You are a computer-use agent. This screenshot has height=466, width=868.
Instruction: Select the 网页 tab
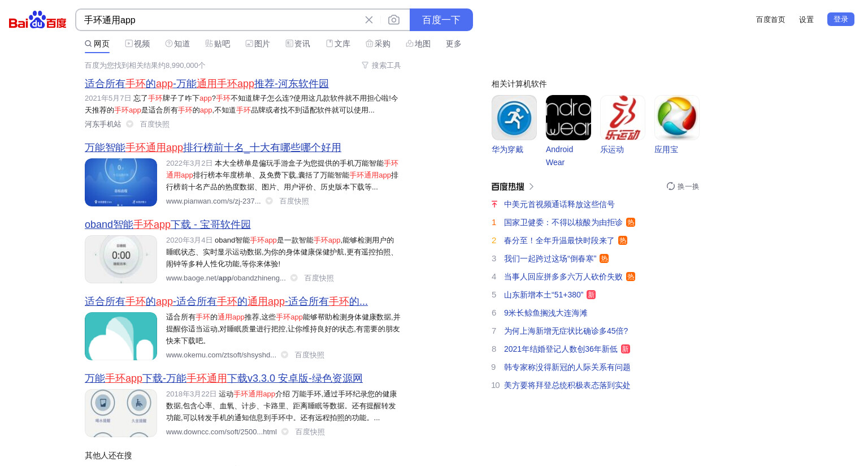(97, 44)
